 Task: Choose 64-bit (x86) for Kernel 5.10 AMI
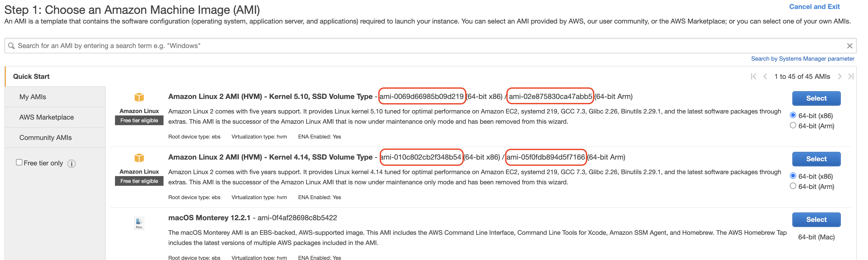(x=793, y=115)
